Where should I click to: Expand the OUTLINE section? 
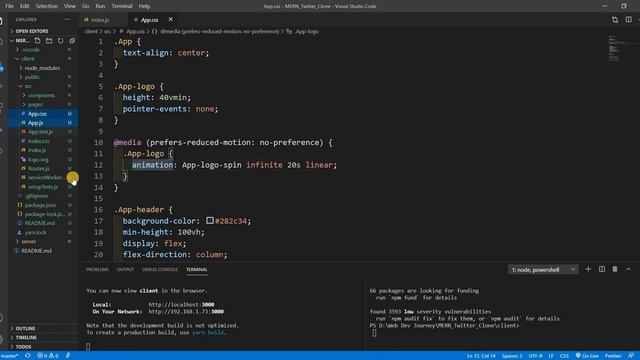point(25,328)
